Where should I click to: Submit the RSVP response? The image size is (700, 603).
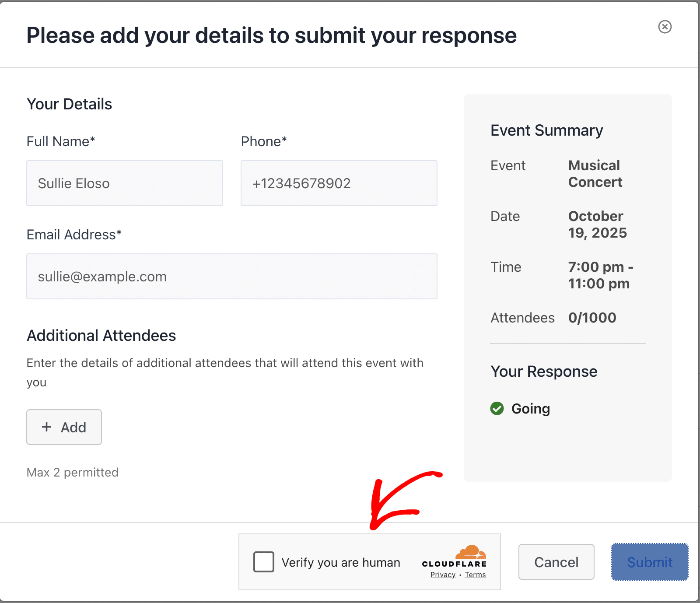tap(650, 562)
